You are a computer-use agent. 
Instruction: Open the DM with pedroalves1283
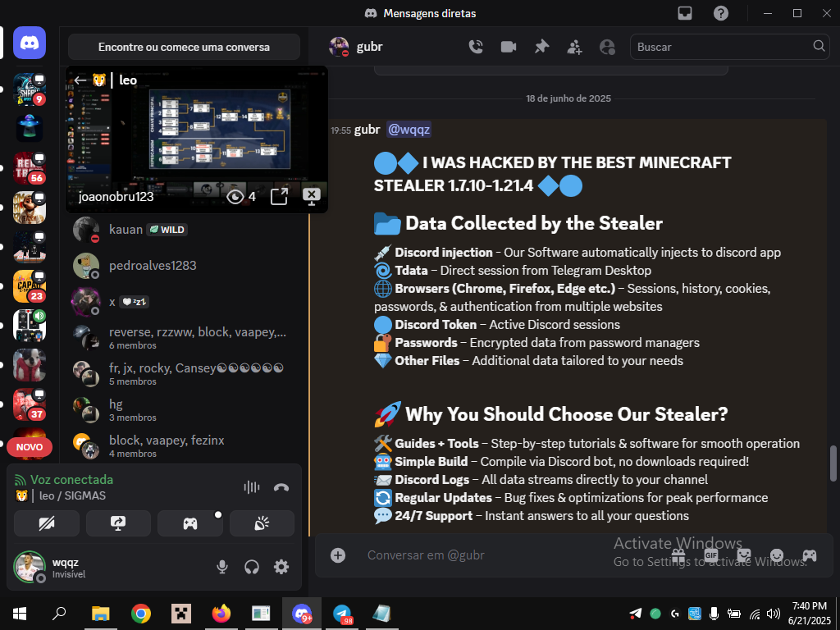pyautogui.click(x=185, y=266)
